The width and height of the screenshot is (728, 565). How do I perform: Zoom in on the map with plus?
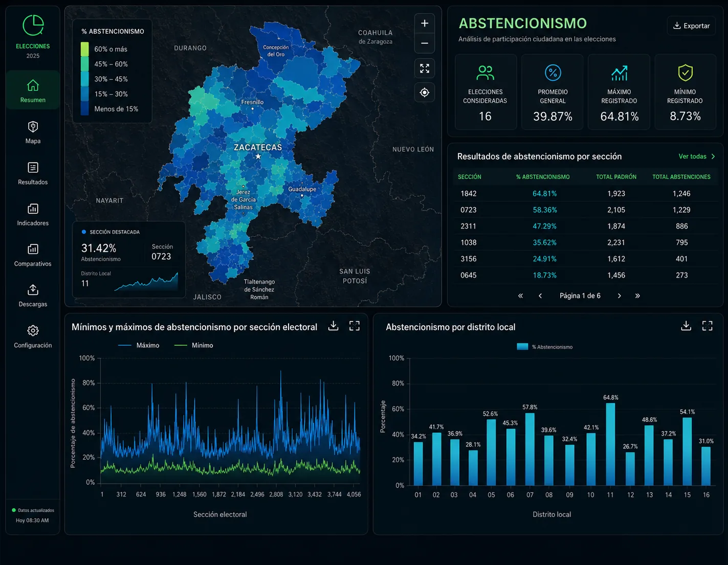[x=425, y=24]
